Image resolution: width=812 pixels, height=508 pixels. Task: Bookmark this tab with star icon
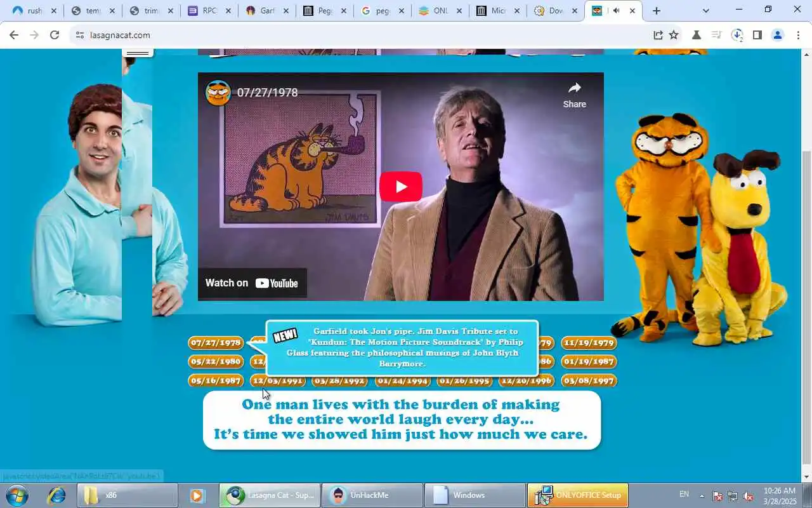[x=674, y=35]
